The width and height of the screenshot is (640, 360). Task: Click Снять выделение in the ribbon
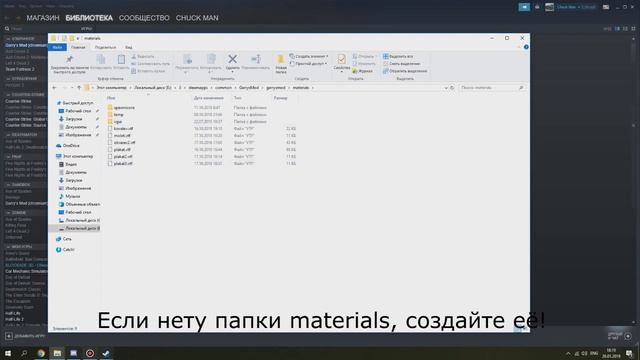[401, 64]
